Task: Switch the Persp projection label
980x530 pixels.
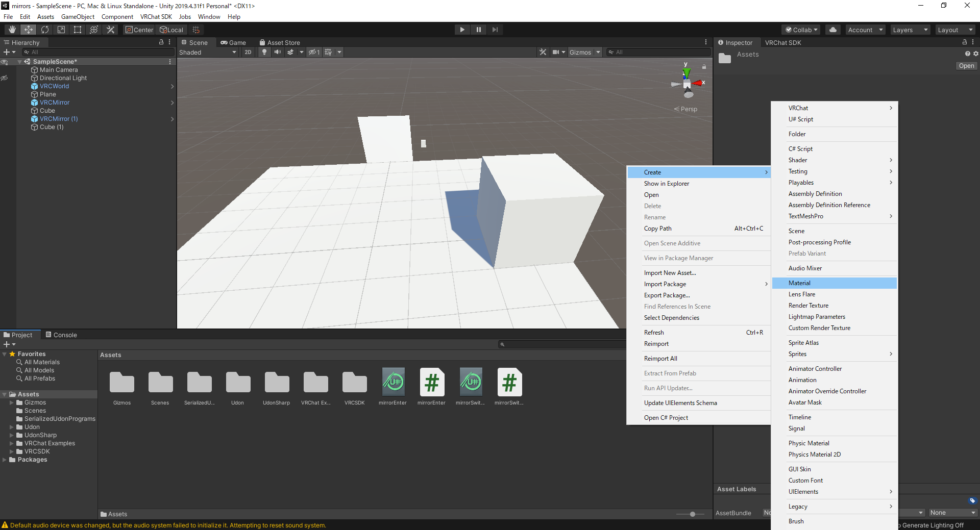Action: (685, 109)
